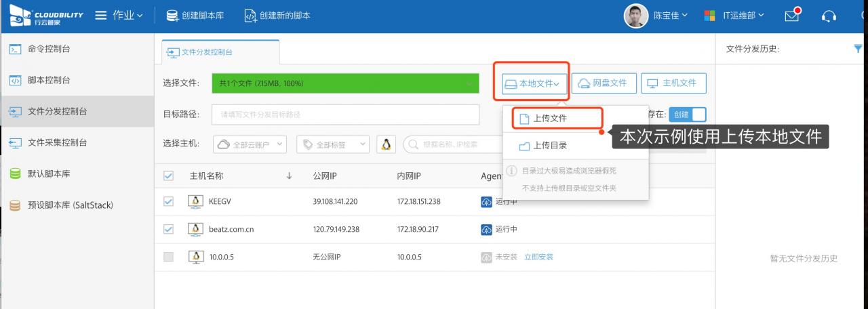The height and width of the screenshot is (309, 868).
Task: Open 预设脚本库 (SaltStack) in sidebar
Action: coord(77,205)
